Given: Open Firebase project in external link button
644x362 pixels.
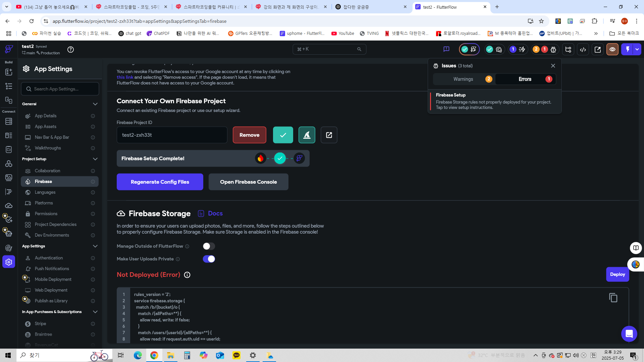Looking at the screenshot, I should 329,135.
